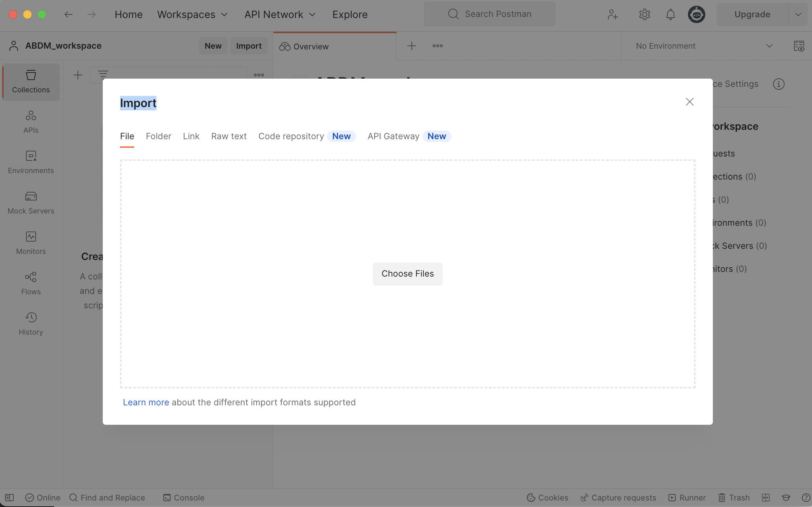Expand the API Network dropdown
Screen dimensions: 812x507
pos(280,14)
